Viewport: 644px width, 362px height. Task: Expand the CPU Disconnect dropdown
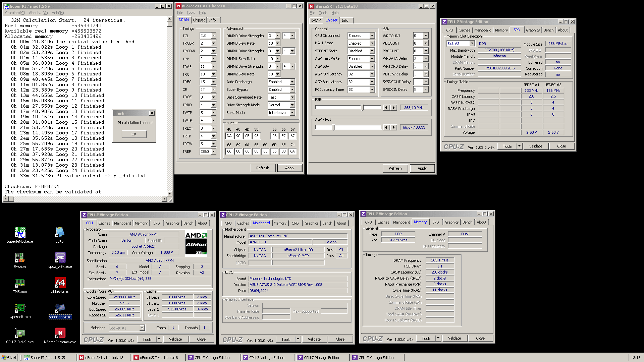coord(372,36)
